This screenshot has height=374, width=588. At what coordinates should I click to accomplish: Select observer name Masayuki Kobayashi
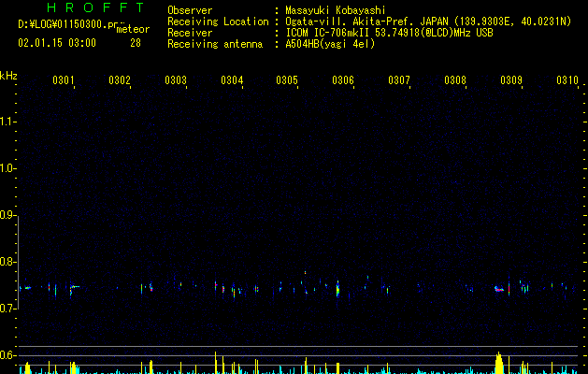click(336, 10)
